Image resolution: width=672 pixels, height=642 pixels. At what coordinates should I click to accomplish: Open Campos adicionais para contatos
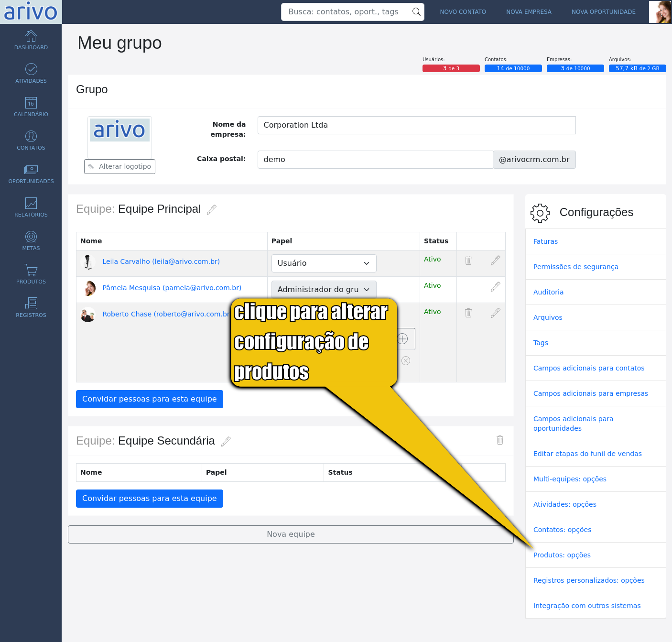click(589, 368)
